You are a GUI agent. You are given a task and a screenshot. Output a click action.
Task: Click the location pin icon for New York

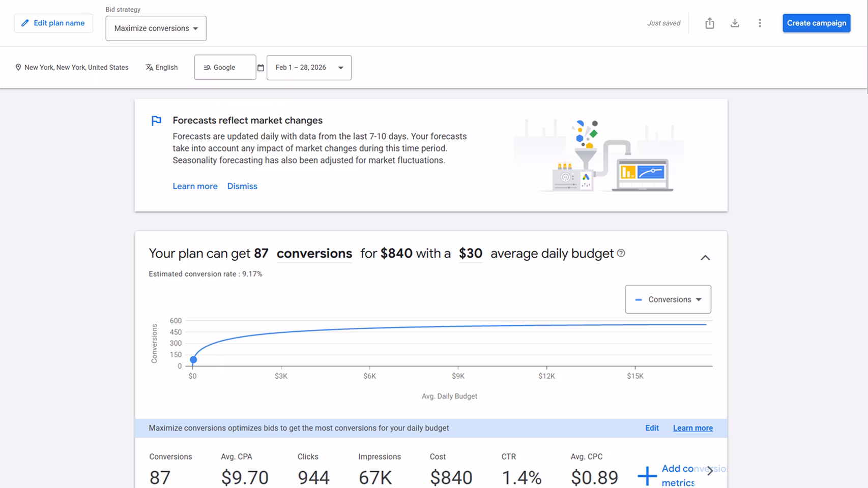click(18, 67)
